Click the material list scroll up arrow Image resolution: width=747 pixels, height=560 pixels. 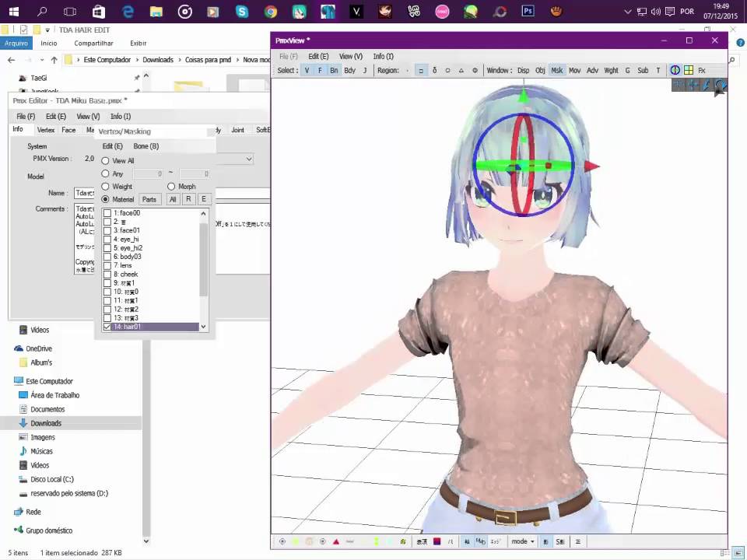click(204, 214)
